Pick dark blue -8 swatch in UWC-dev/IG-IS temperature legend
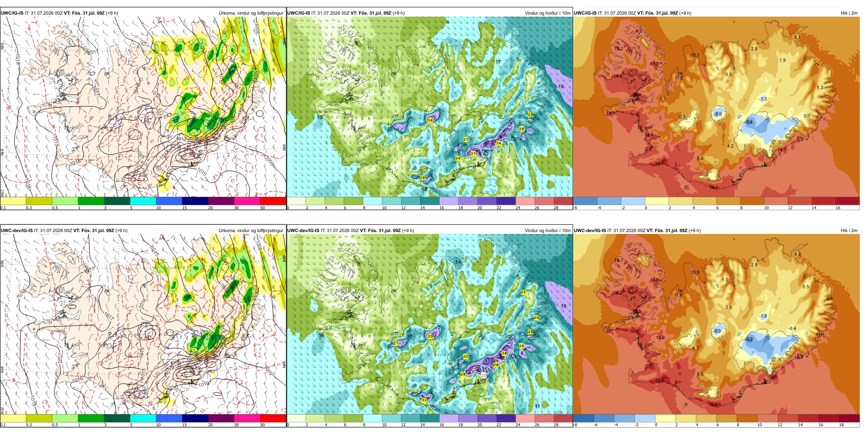The height and width of the screenshot is (434, 868). 583,418
